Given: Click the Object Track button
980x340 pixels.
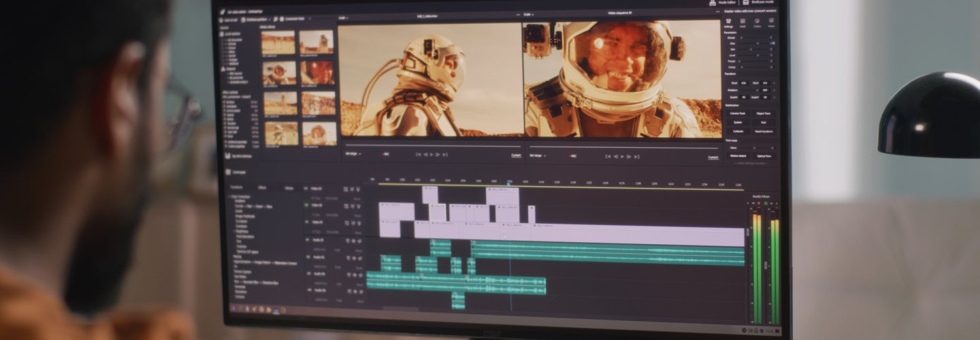Looking at the screenshot, I should click(x=763, y=113).
